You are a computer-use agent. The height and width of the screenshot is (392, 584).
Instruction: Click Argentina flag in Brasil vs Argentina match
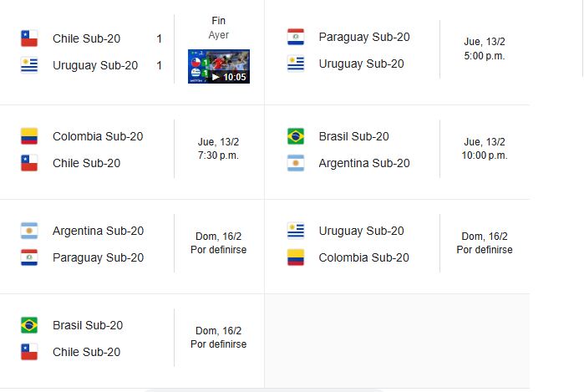[x=296, y=163]
